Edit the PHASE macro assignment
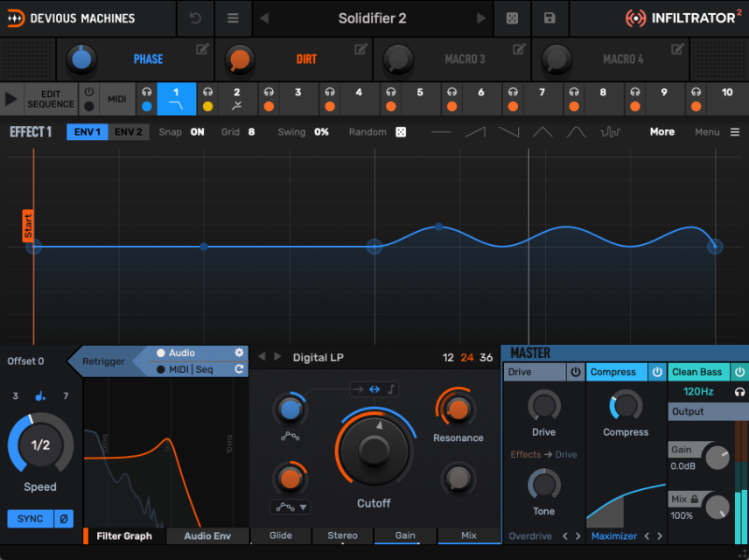The height and width of the screenshot is (560, 749). (x=202, y=49)
